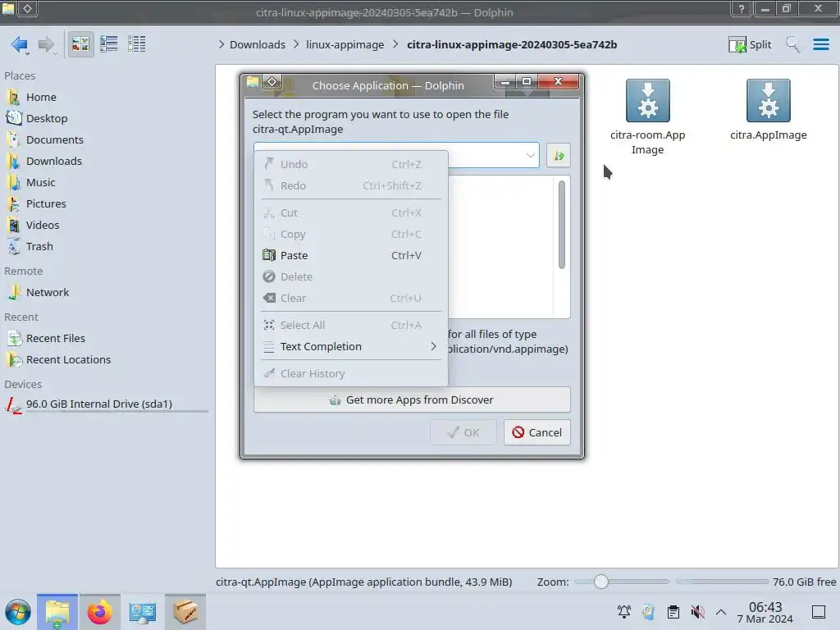The height and width of the screenshot is (630, 840).
Task: Click Undo in the context menu
Action: tap(351, 164)
